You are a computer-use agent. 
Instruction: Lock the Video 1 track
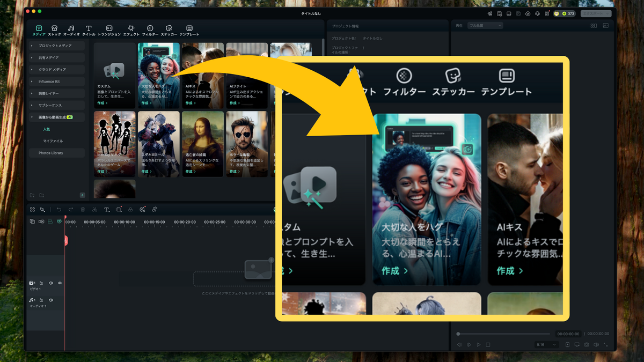41,283
